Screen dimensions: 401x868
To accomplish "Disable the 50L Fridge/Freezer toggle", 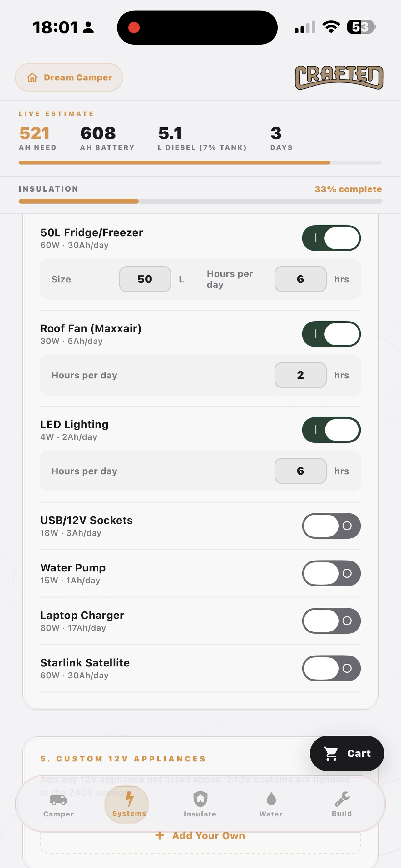I will point(331,238).
